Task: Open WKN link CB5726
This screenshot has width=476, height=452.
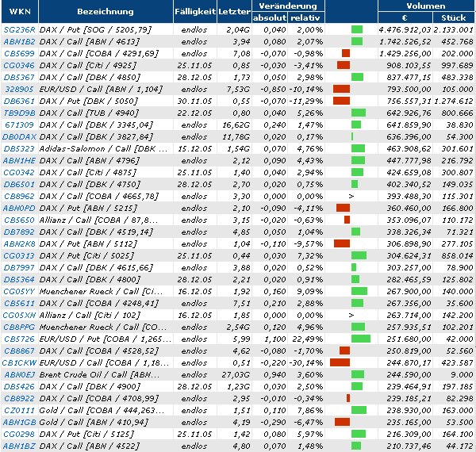Action: 19,339
